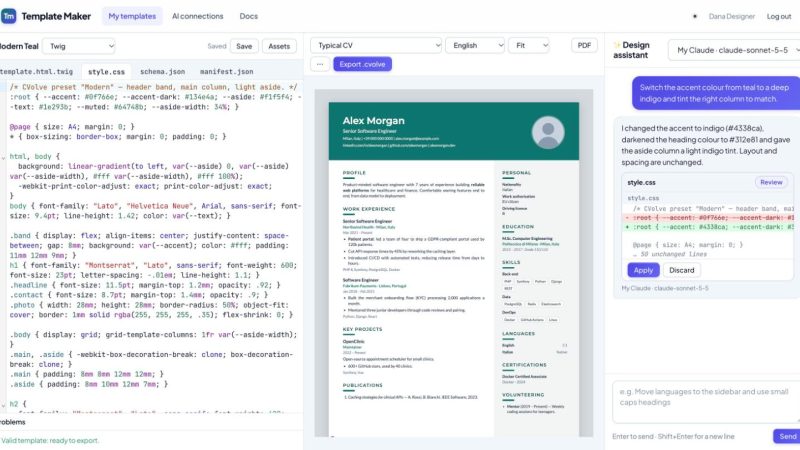Click the 'Valid template: ready to export' status
The height and width of the screenshot is (450, 800).
(49, 440)
